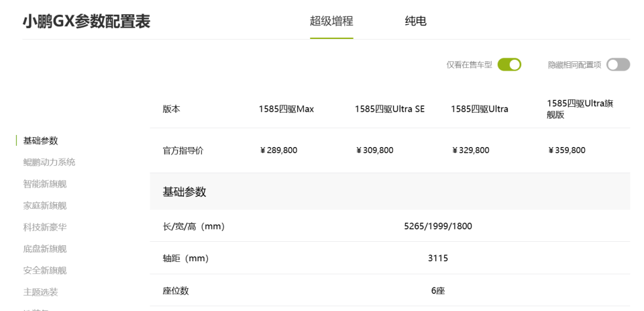The height and width of the screenshot is (311, 644).
Task: Select the 1585四驱Ultra SE version column
Action: point(390,109)
